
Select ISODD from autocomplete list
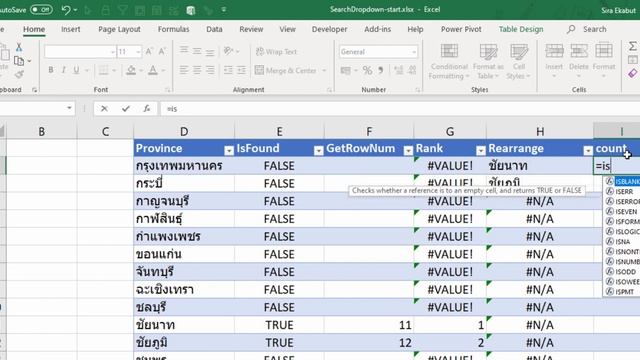pyautogui.click(x=622, y=272)
